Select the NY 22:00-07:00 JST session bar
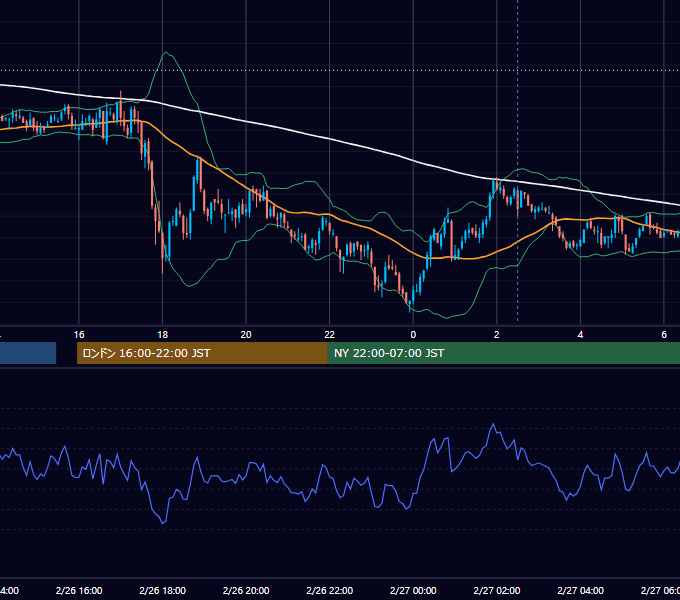The image size is (680, 600). 503,353
